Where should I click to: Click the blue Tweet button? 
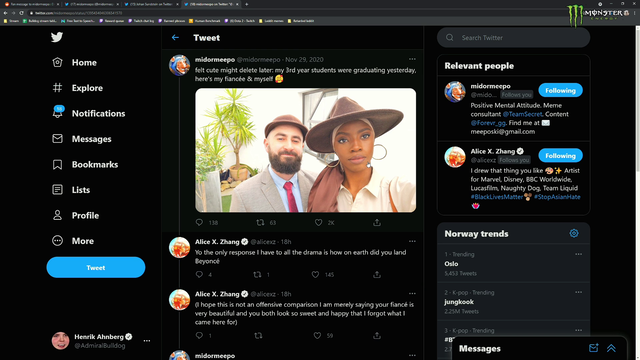pos(96,267)
